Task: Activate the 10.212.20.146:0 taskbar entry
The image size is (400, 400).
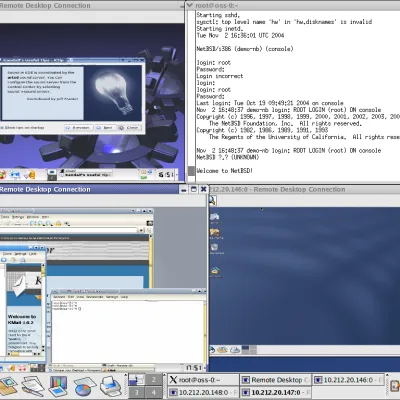Action: pyautogui.click(x=348, y=380)
